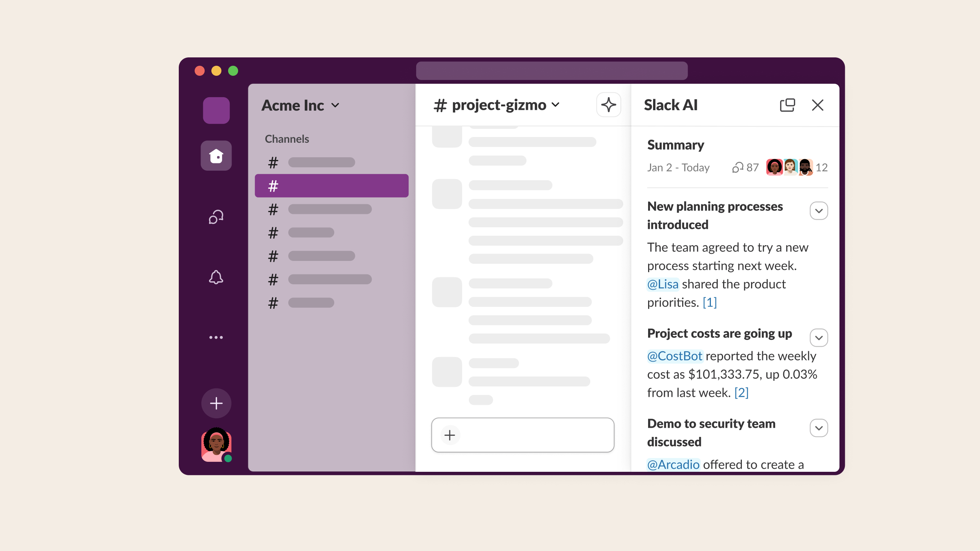
Task: Close the Slack AI summary panel
Action: [x=818, y=105]
